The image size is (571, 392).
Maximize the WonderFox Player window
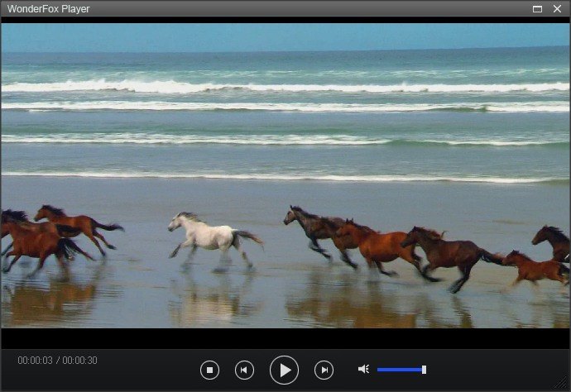click(x=538, y=9)
